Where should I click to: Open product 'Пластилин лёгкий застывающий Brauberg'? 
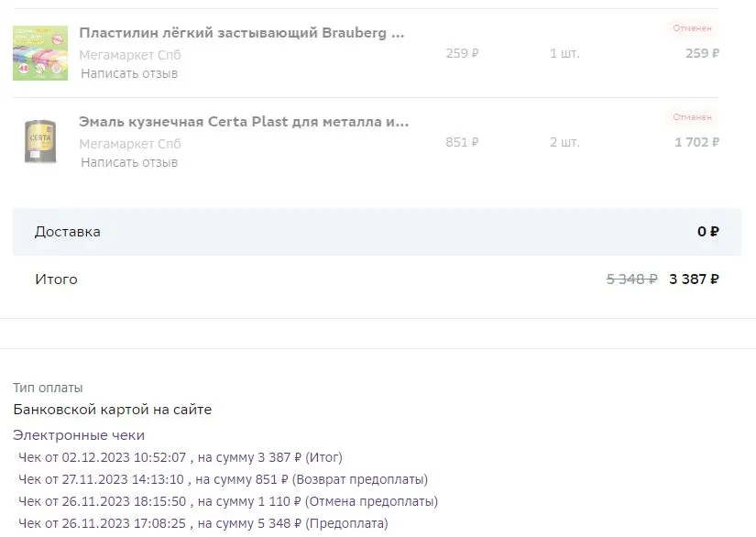click(x=242, y=33)
